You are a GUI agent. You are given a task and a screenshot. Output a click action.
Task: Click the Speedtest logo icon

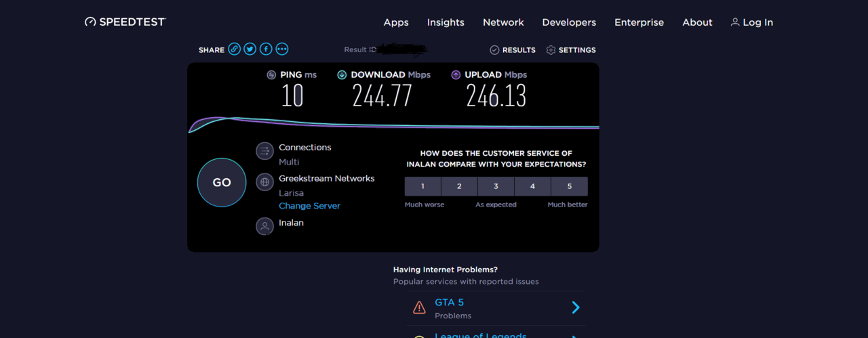(x=90, y=22)
